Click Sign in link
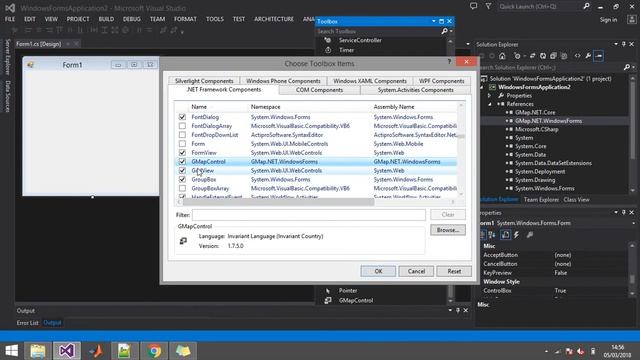This screenshot has height=360, width=640. coord(608,20)
